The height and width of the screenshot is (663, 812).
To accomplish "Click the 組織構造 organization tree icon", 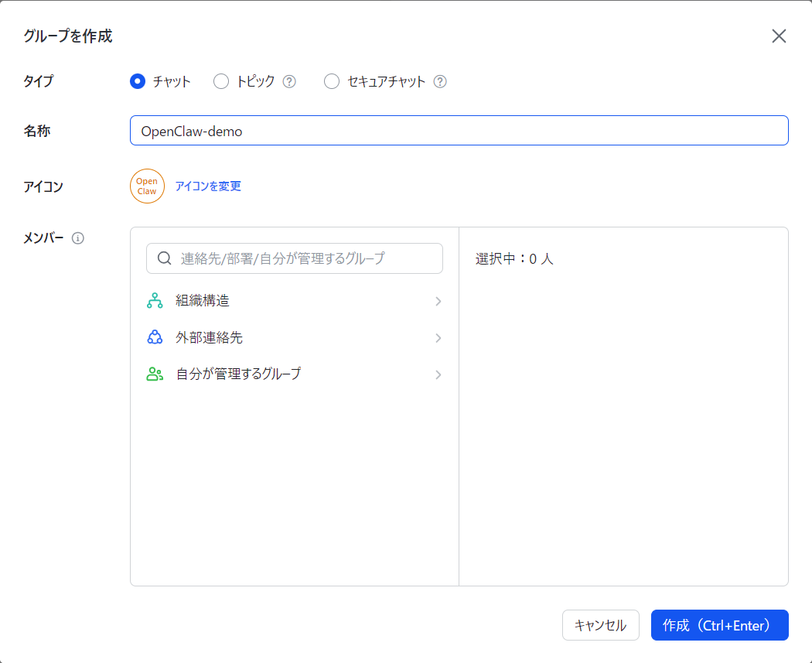I will 155,301.
